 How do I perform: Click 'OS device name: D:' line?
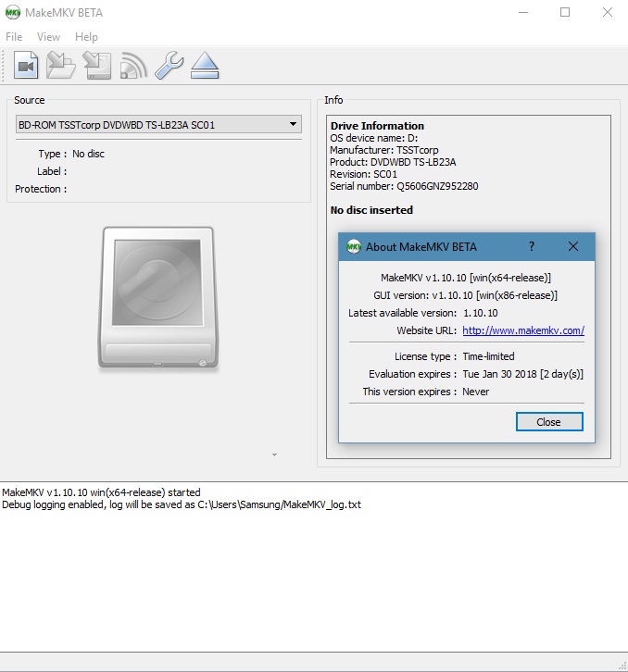(373, 138)
